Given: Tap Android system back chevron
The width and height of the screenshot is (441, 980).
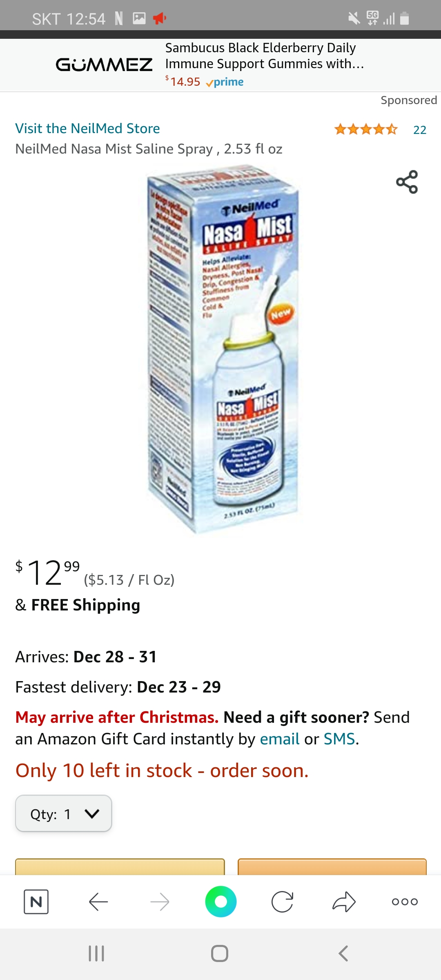Looking at the screenshot, I should pos(343,953).
